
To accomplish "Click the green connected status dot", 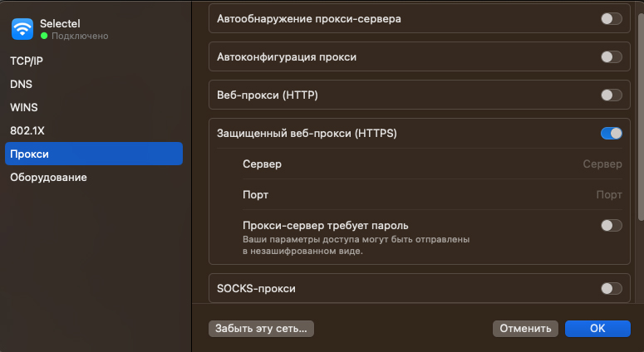I will coord(44,36).
